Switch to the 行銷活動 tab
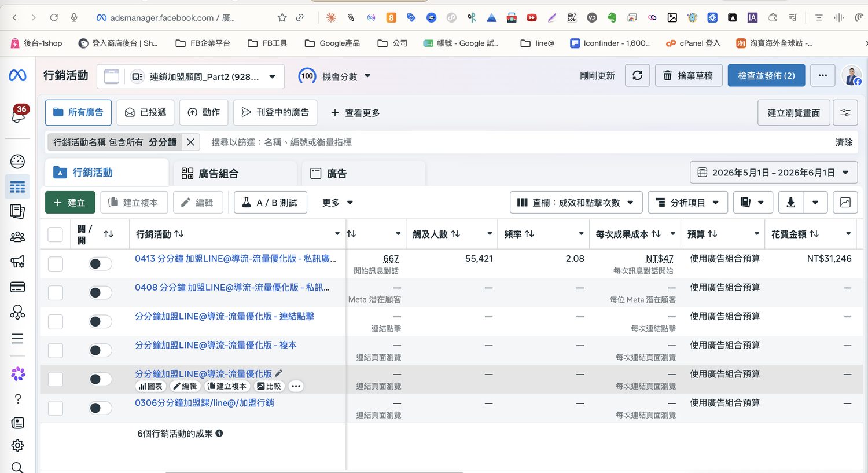868x473 pixels. pyautogui.click(x=106, y=173)
